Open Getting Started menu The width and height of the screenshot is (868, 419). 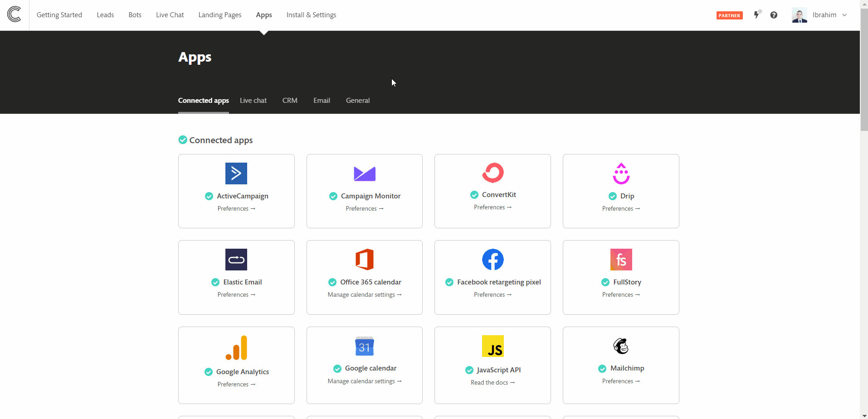click(59, 15)
